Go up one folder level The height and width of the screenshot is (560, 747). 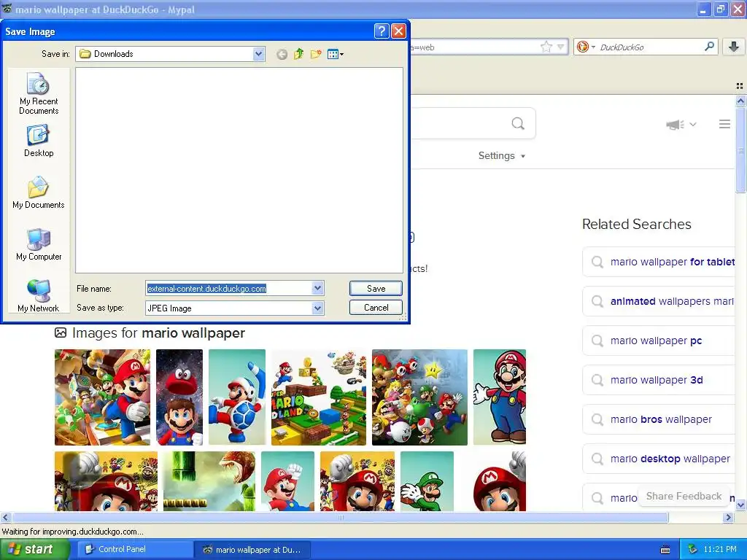click(x=298, y=54)
